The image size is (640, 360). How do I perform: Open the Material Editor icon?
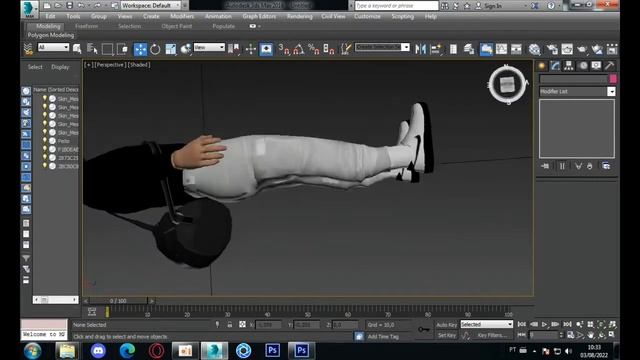[534, 49]
